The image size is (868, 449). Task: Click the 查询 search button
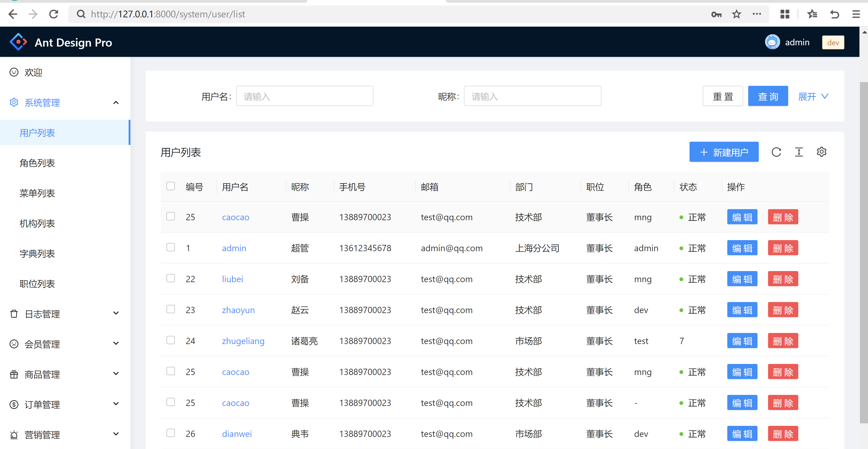pos(768,96)
